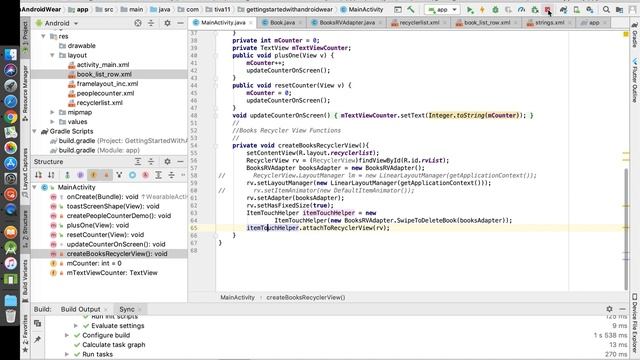Expand the mipmap folder
640x360 pixels.
pos(52,112)
